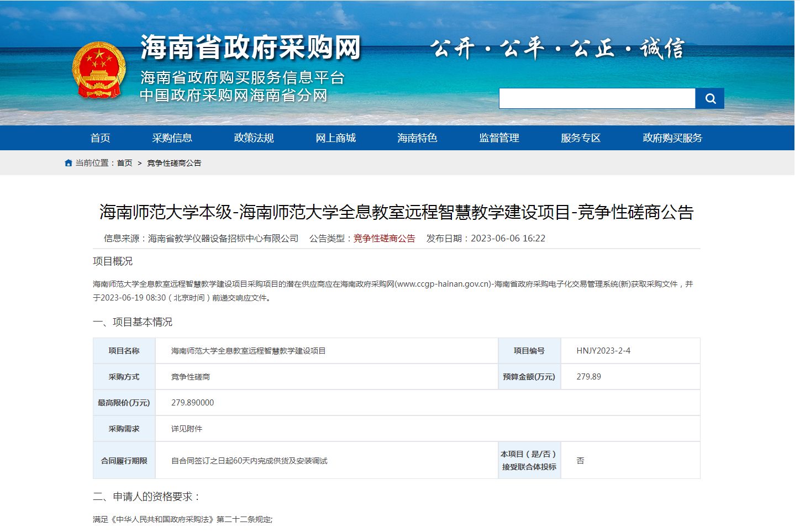
Task: Focus the site search input box
Action: pos(597,98)
